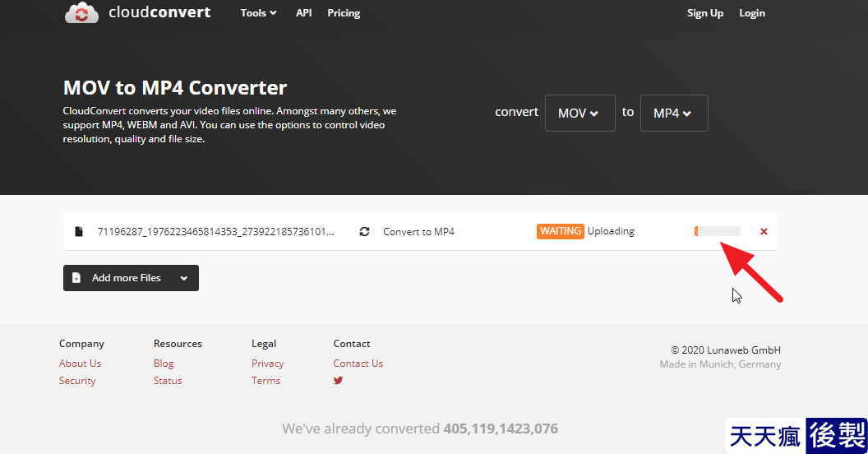Open the Privacy footer link
The height and width of the screenshot is (454, 868).
[x=267, y=364]
